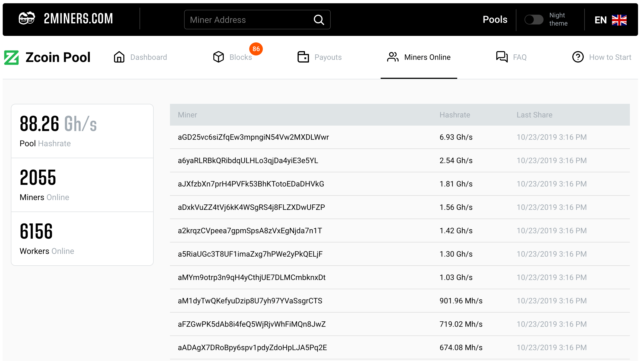Click the 2MINERS.COM site title
Screen dimensions: 644x361
pyautogui.click(x=78, y=18)
